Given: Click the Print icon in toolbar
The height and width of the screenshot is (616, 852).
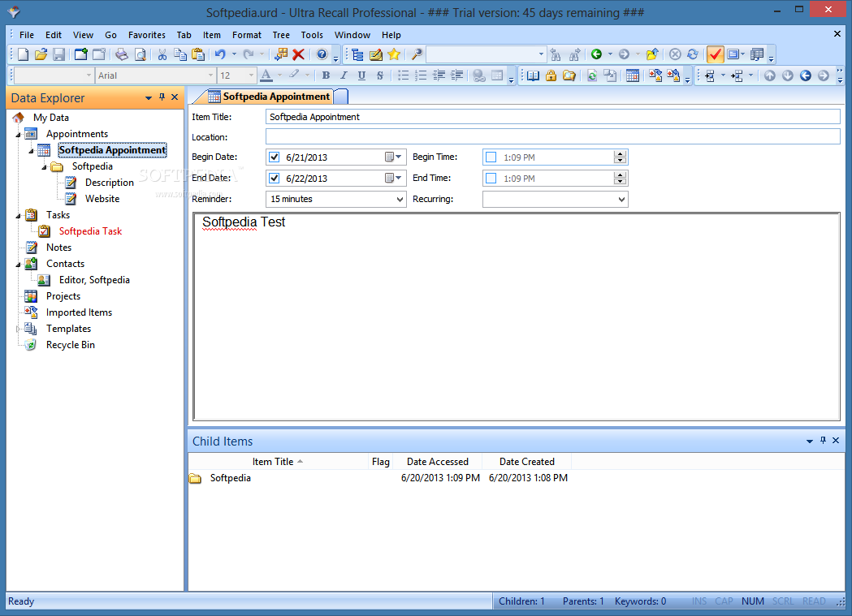Looking at the screenshot, I should click(122, 54).
